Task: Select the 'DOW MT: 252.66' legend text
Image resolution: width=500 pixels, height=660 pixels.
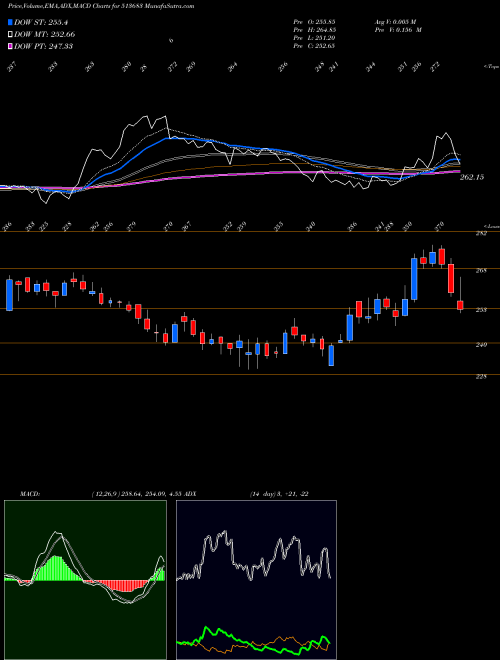Action: coord(45,34)
